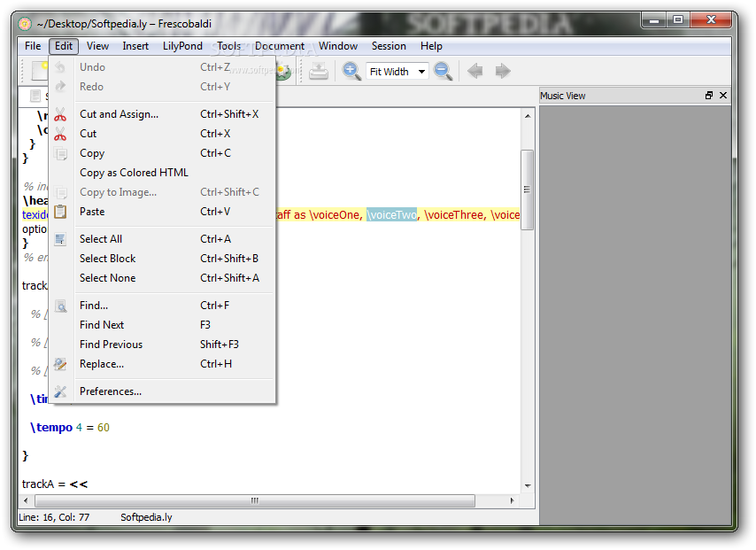Screen dimensions: 756x550
Task: Open the View menu
Action: (97, 46)
